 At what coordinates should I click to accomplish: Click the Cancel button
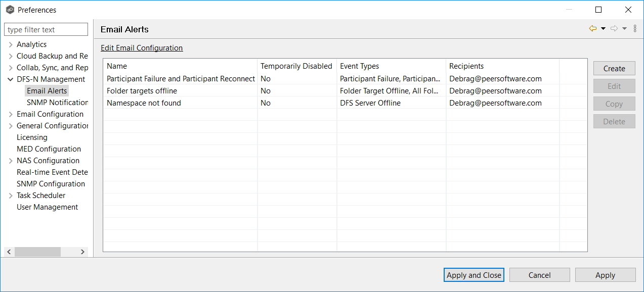(539, 275)
